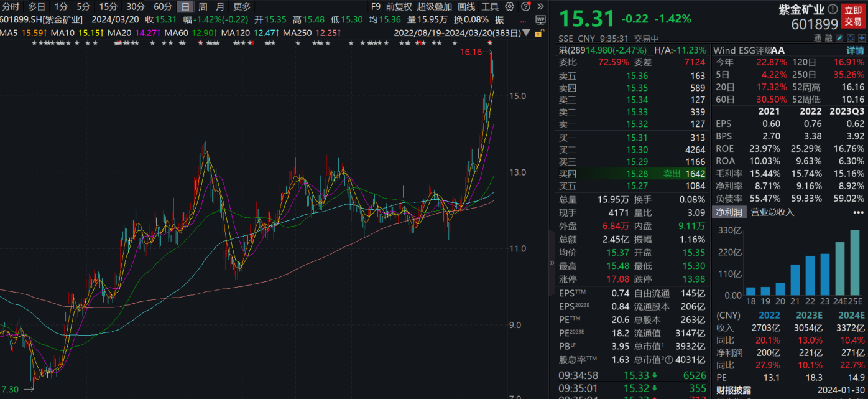Select the 60分 period tab
The height and width of the screenshot is (399, 868).
click(x=163, y=7)
